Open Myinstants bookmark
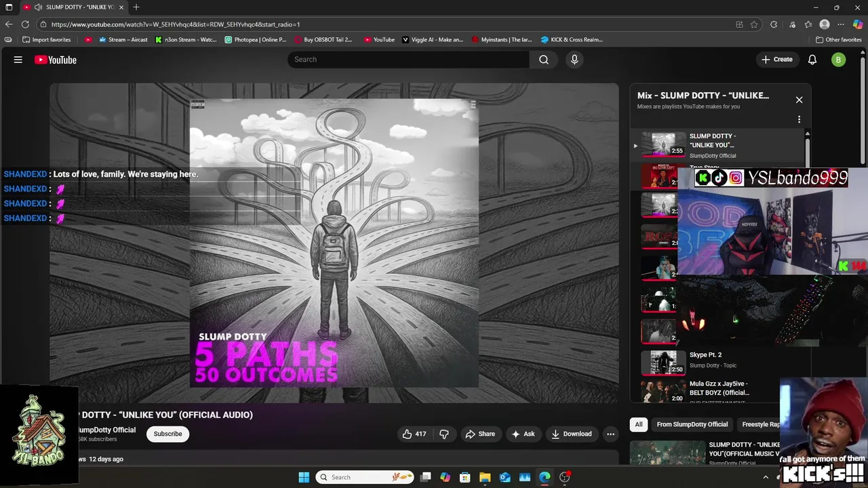868x488 pixels. pyautogui.click(x=502, y=39)
